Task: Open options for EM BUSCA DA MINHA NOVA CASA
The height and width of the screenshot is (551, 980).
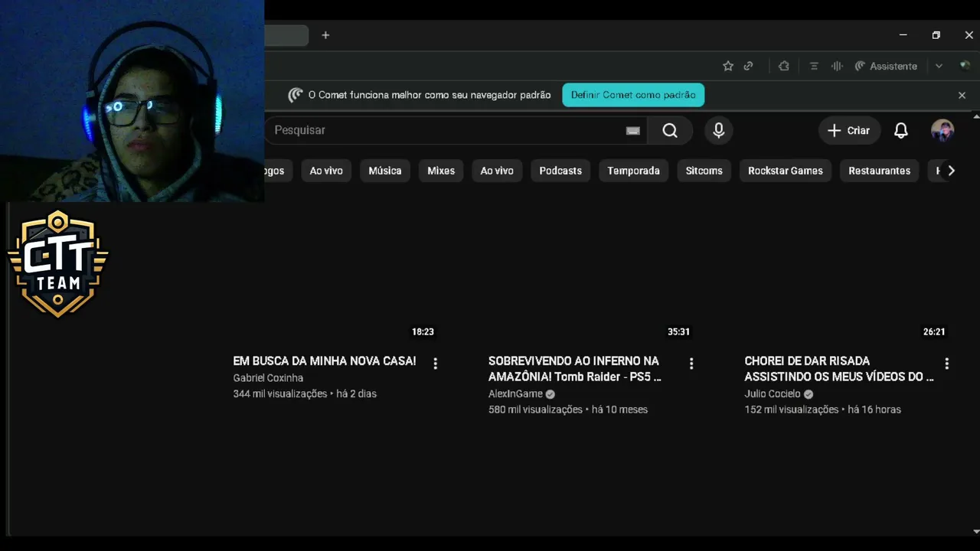Action: 435,364
